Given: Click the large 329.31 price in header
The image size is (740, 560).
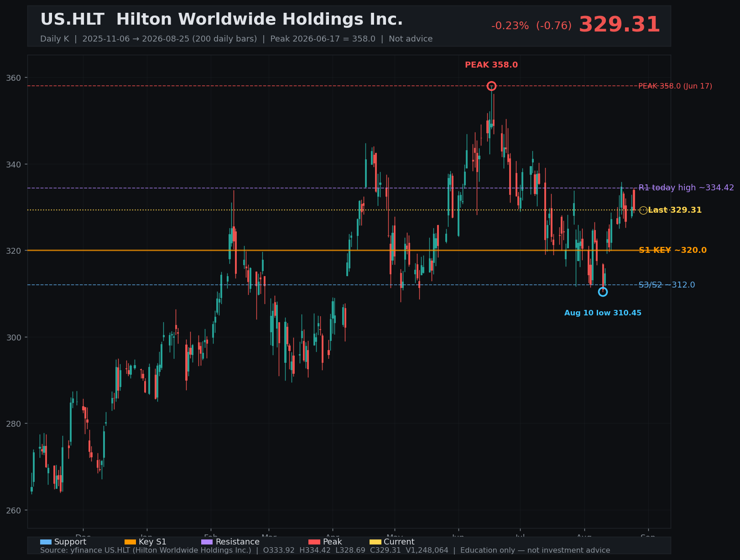Looking at the screenshot, I should point(620,25).
